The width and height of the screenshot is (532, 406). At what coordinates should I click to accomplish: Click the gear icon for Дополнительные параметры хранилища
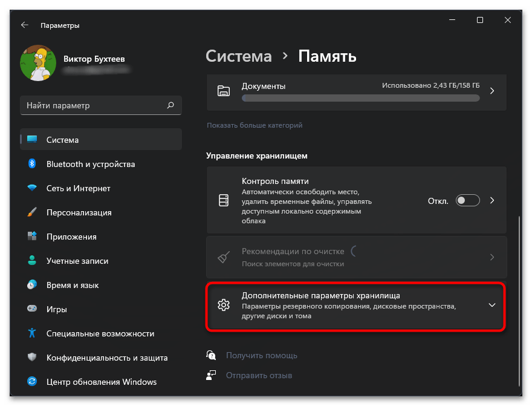[224, 305]
